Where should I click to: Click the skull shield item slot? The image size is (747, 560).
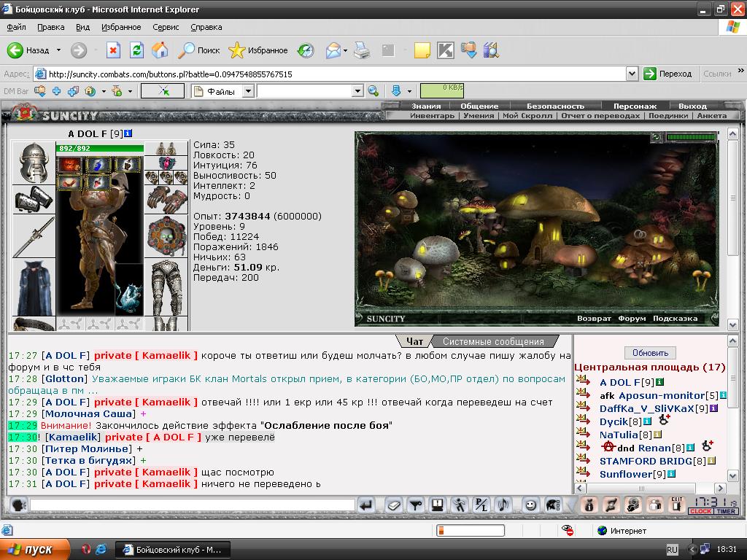166,236
